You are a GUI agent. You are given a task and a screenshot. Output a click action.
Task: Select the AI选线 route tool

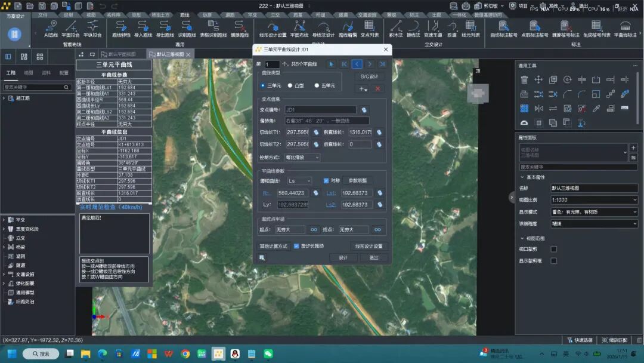[x=51, y=29]
